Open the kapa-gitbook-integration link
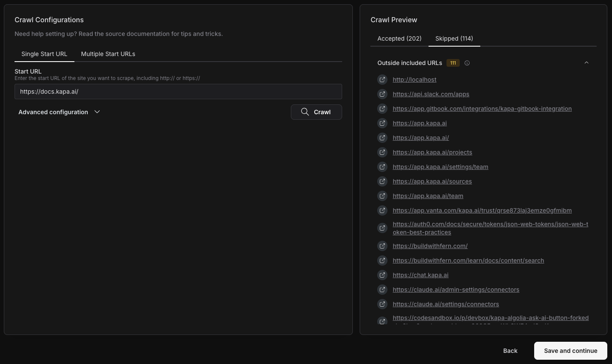This screenshot has height=364, width=612. coord(482,109)
